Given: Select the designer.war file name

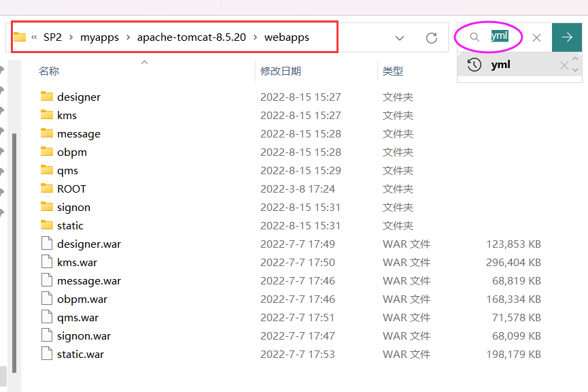Looking at the screenshot, I should 89,244.
